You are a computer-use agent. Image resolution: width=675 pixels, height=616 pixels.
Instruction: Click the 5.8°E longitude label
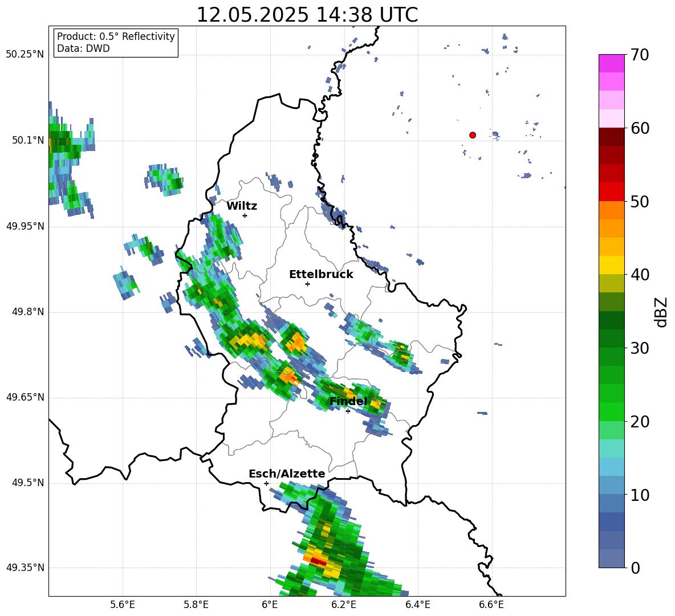(196, 605)
